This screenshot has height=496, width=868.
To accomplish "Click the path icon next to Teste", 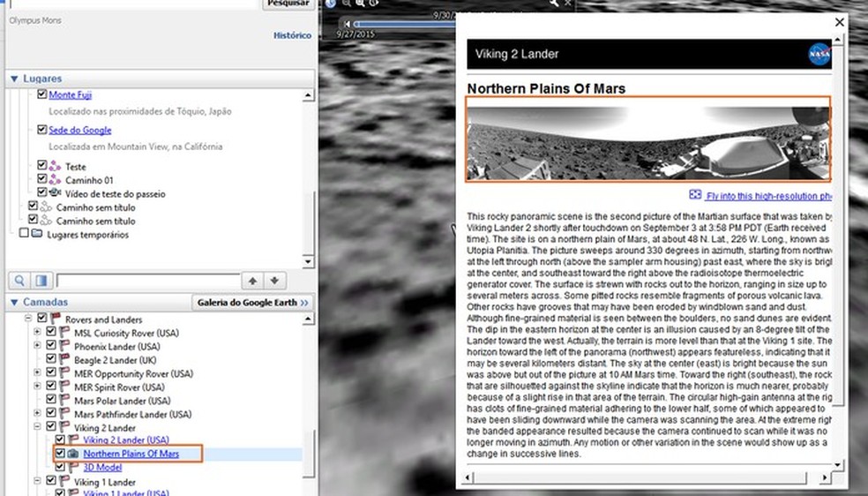I will click(x=55, y=166).
